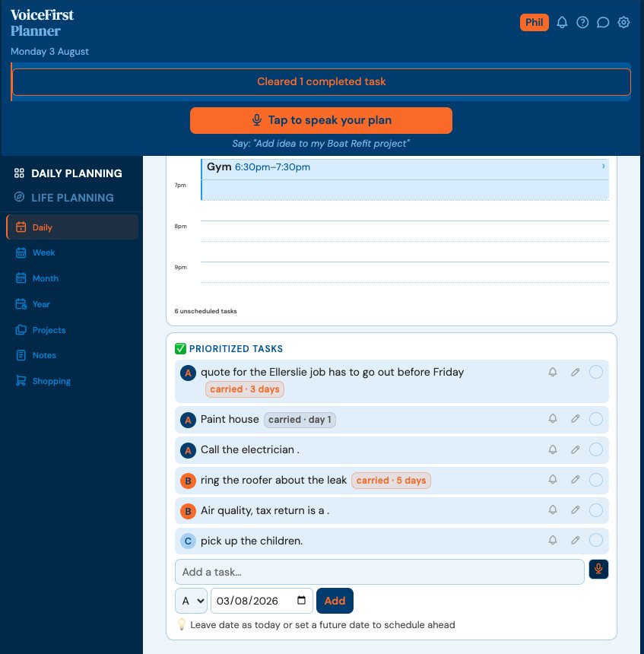Set reminder bell for pick up children

[553, 540]
